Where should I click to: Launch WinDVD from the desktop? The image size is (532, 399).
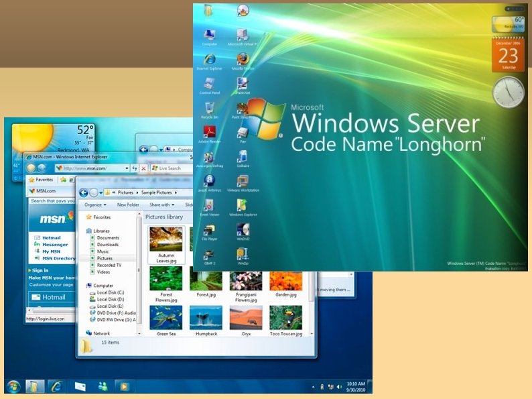point(243,232)
